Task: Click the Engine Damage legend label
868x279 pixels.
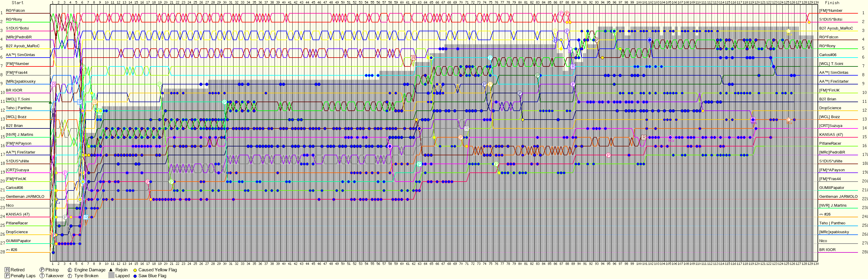Action: (x=90, y=270)
